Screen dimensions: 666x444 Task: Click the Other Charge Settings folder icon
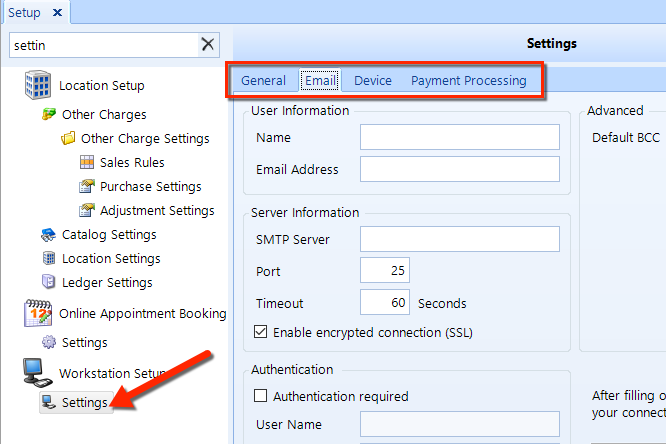(68, 139)
